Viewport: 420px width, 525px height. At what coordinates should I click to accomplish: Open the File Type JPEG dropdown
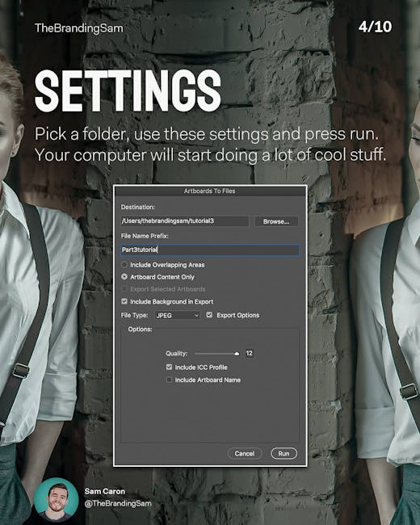pos(177,315)
